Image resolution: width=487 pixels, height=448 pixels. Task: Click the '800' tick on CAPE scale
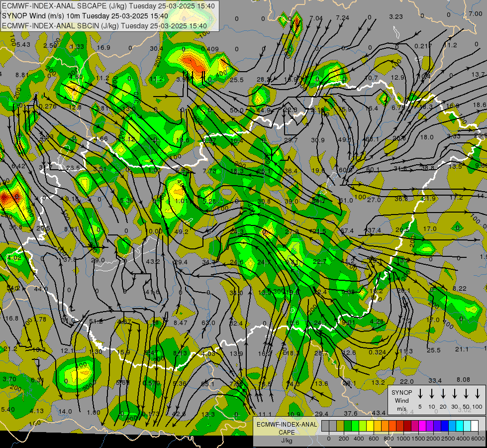(389, 439)
